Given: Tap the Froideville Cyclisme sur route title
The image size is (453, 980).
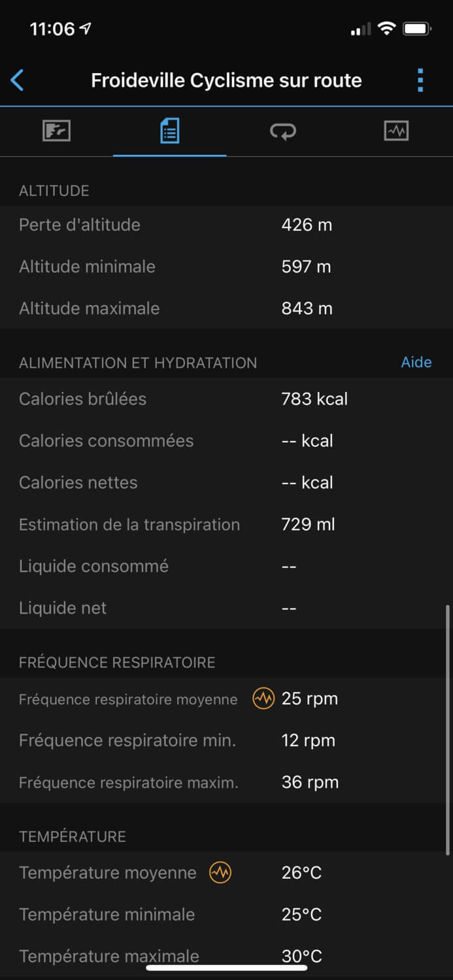Looking at the screenshot, I should (226, 80).
